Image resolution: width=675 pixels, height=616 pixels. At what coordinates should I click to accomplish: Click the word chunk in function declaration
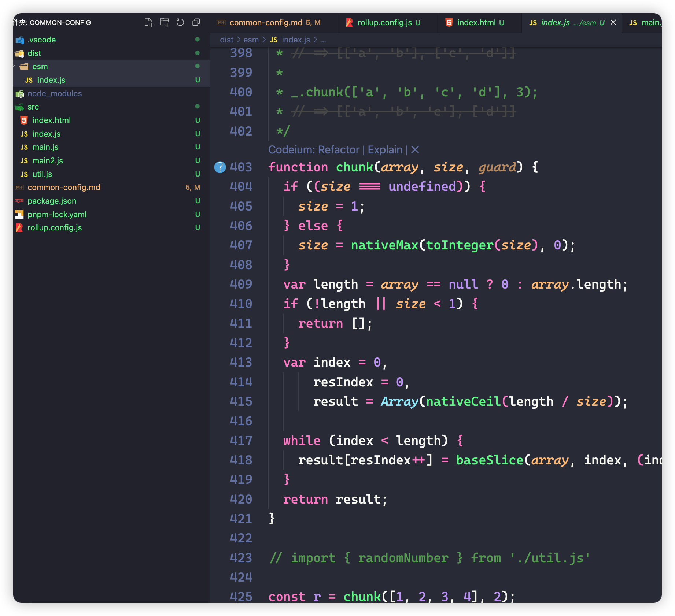(354, 167)
